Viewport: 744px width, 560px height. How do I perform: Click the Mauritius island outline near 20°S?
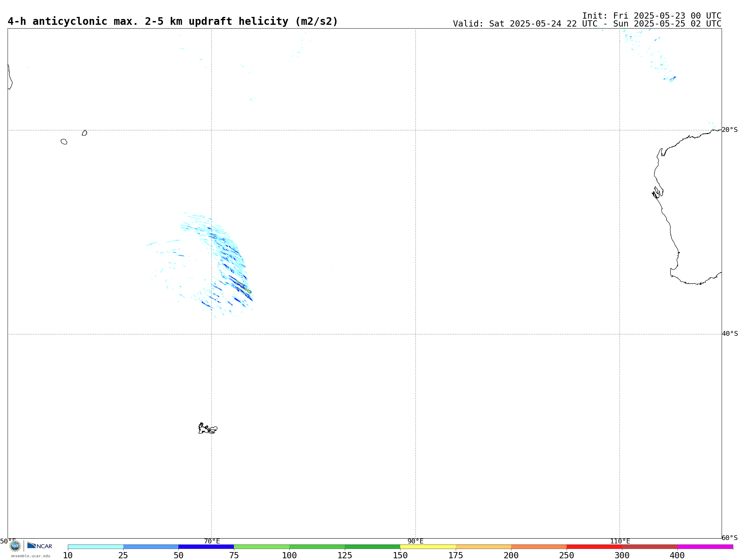point(84,133)
